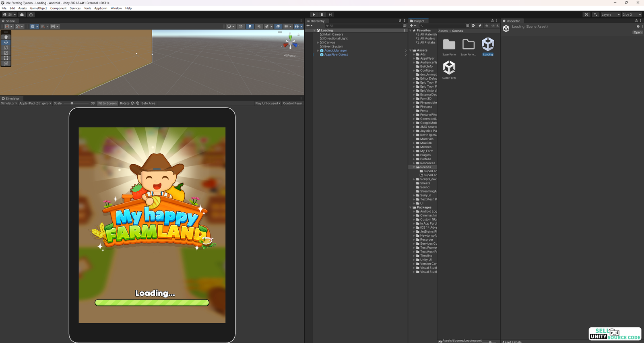
Task: Toggle scene lighting bulb icon
Action: point(250,26)
